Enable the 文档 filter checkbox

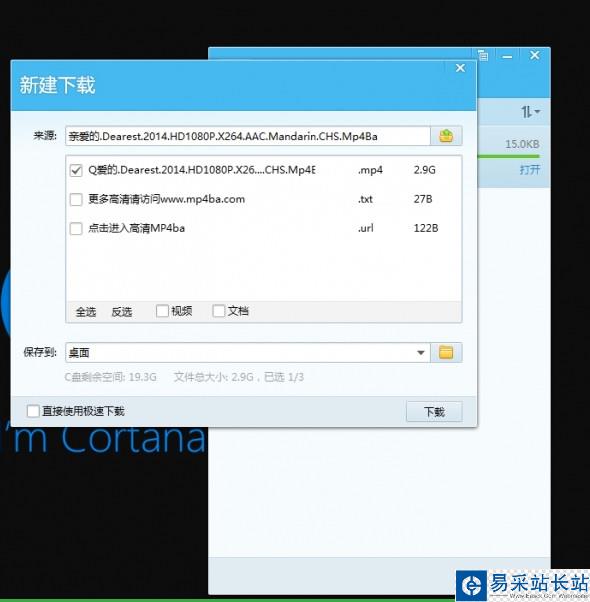[218, 311]
